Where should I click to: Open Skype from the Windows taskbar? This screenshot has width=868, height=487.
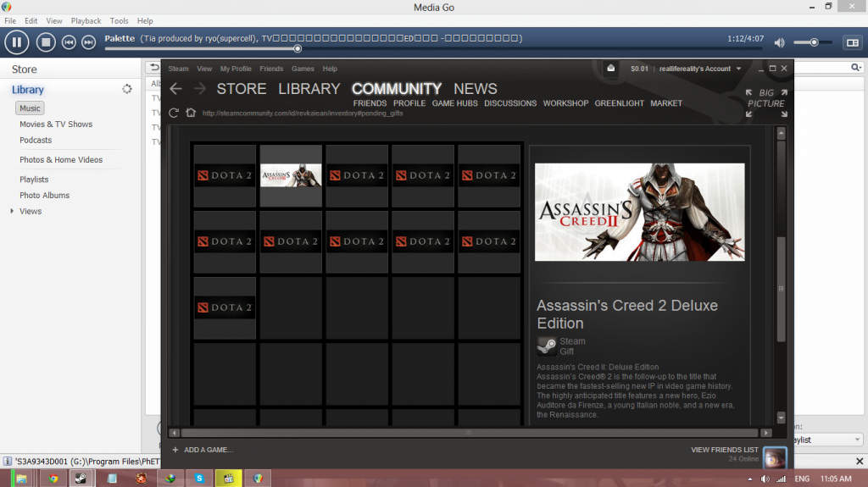pos(199,479)
